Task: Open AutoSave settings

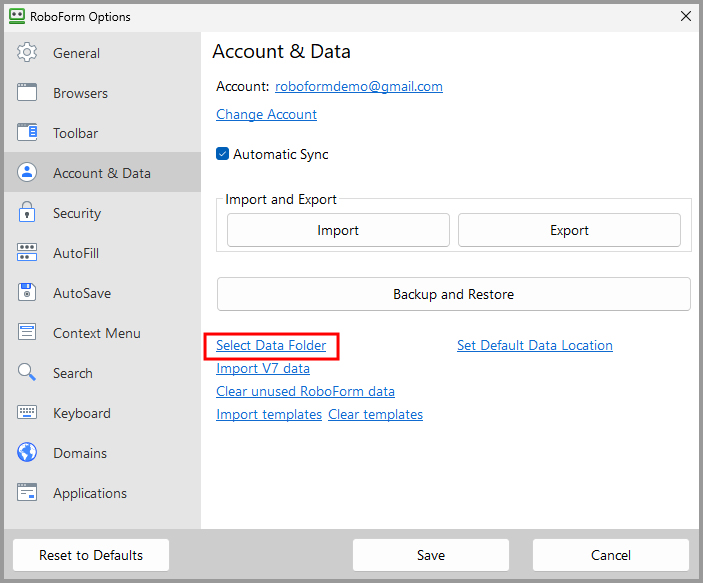Action: 103,292
